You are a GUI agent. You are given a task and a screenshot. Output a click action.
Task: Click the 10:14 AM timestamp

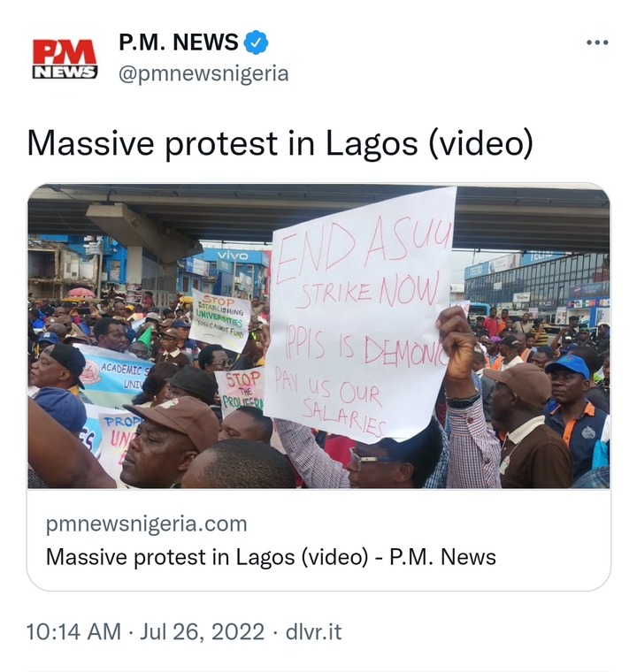73,632
